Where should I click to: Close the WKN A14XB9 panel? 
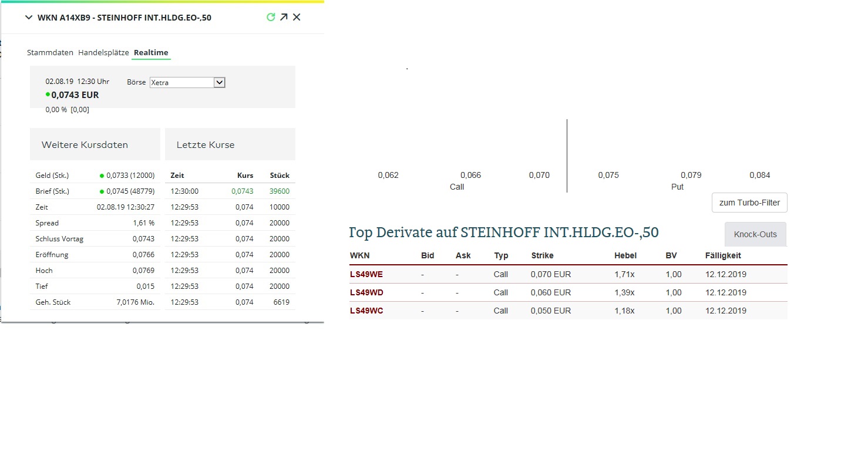297,17
